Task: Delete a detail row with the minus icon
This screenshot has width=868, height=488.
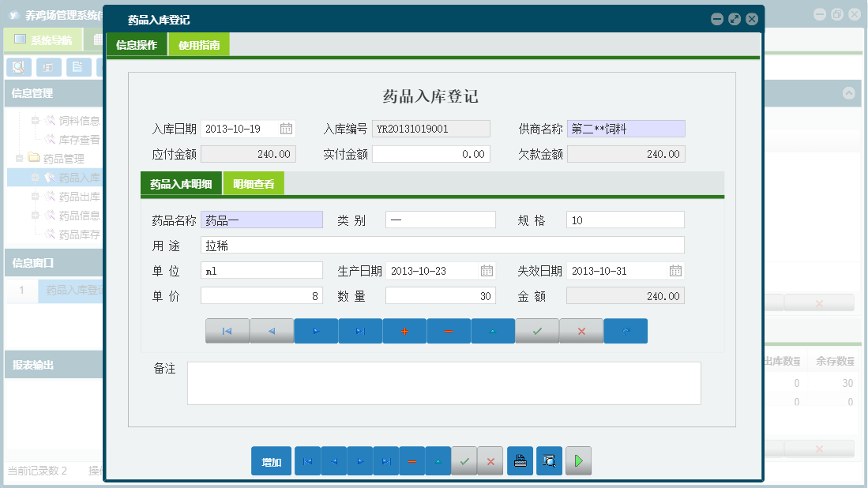Action: (449, 331)
